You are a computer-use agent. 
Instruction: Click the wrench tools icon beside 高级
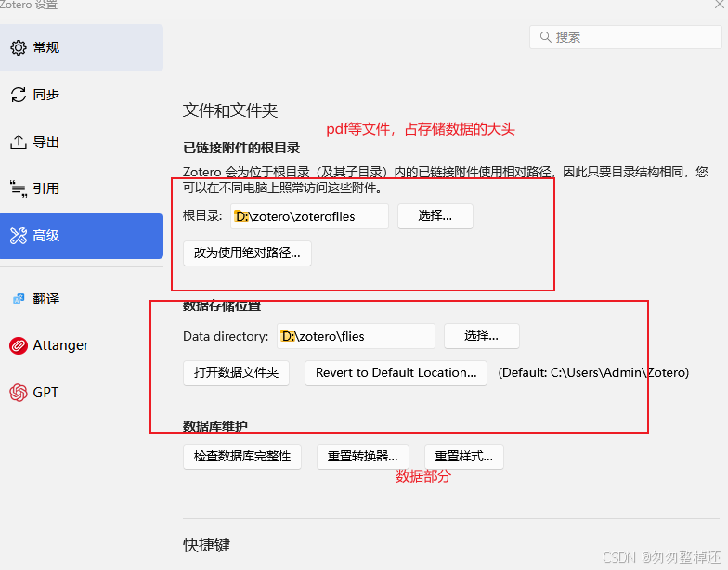pos(19,236)
